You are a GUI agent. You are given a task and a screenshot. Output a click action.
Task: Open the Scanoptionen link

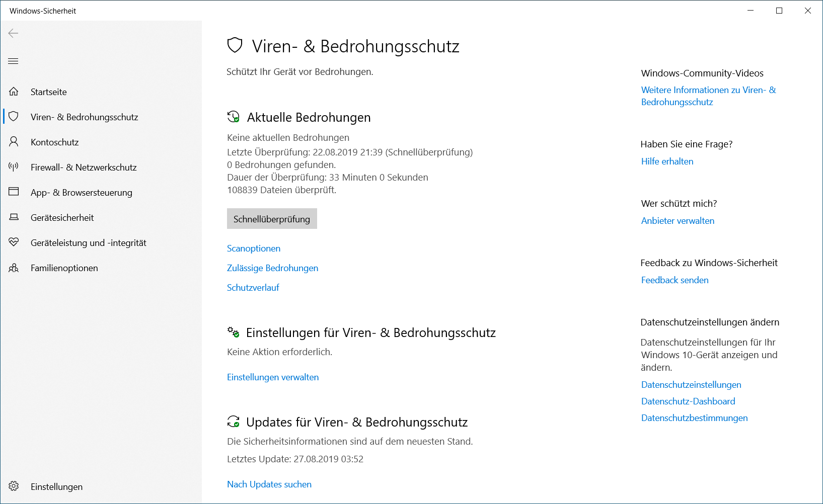[254, 248]
